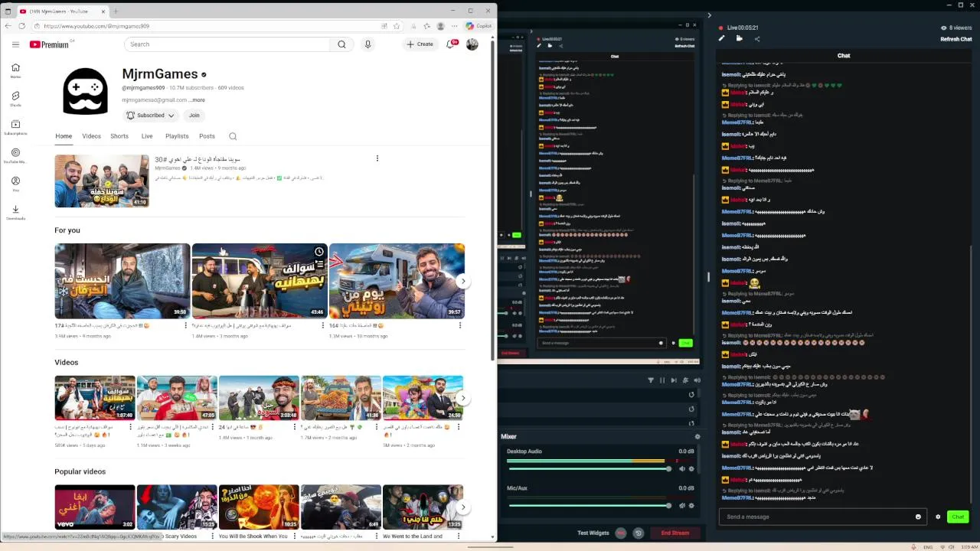Click browser back arrow

click(x=9, y=26)
